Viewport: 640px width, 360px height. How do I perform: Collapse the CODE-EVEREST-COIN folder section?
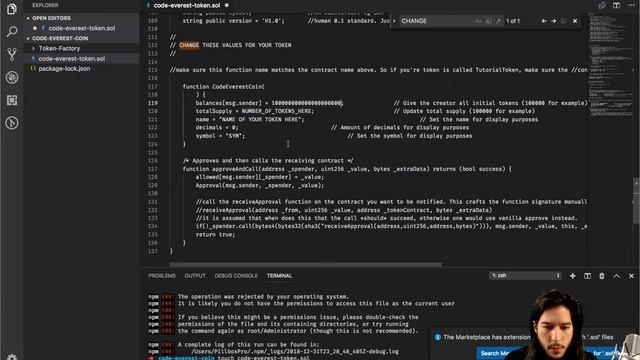click(60, 38)
